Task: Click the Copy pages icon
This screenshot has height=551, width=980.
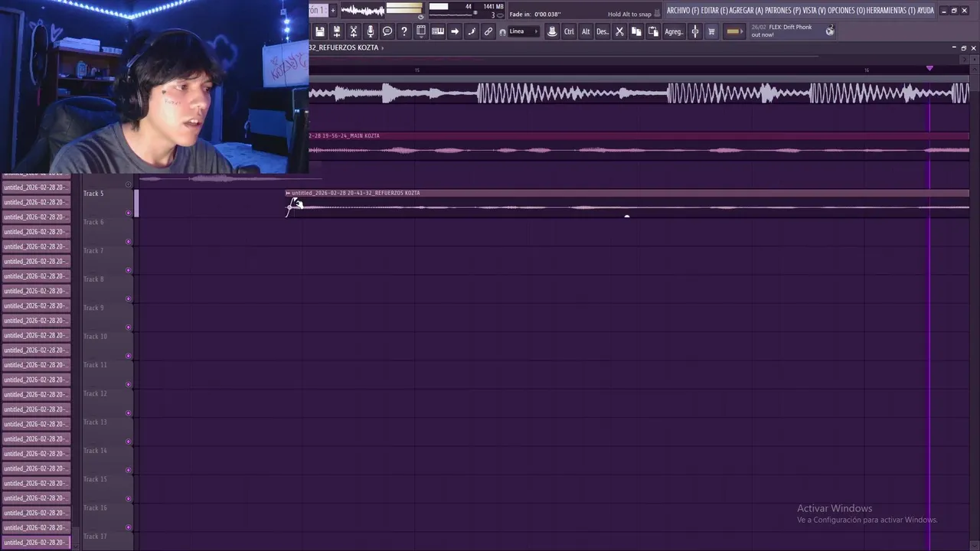Action: (x=636, y=31)
